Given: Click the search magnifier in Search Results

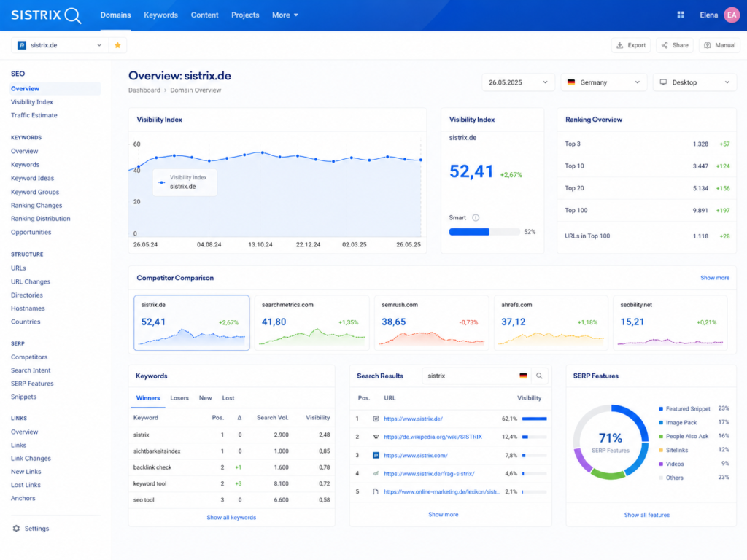Looking at the screenshot, I should tap(539, 376).
